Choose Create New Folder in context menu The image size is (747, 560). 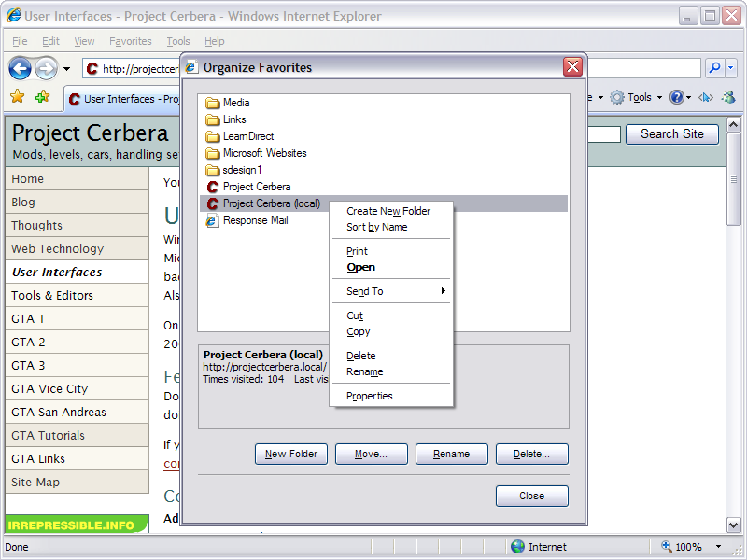(388, 211)
